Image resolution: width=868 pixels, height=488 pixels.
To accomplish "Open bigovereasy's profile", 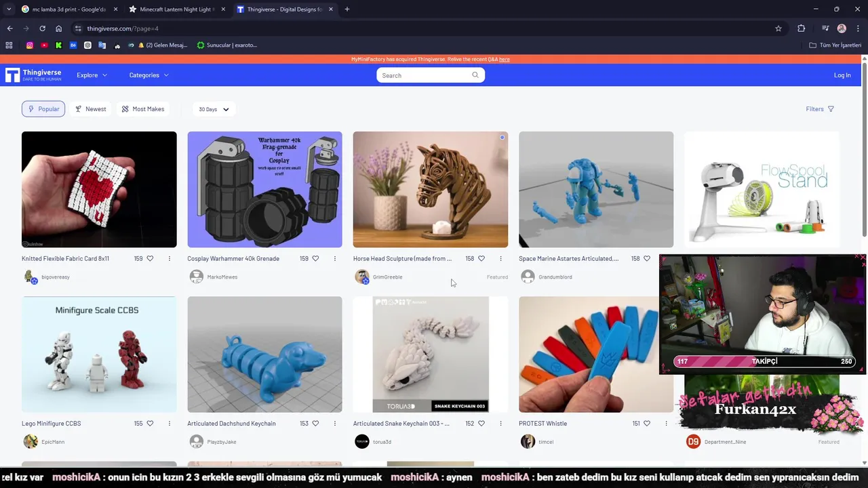I will (55, 277).
